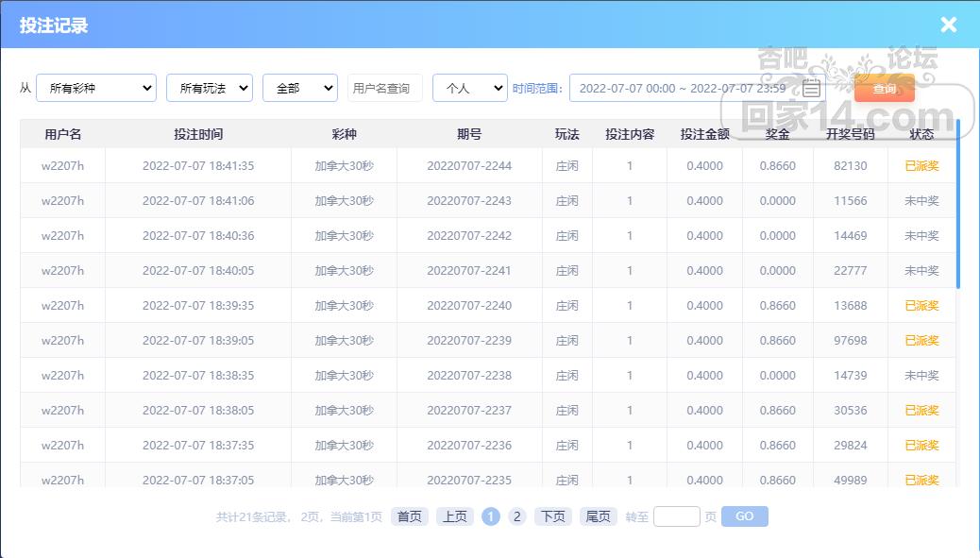Click the blue vertical table scrollbar
Viewport: 980px width, 558px height.
[957, 203]
